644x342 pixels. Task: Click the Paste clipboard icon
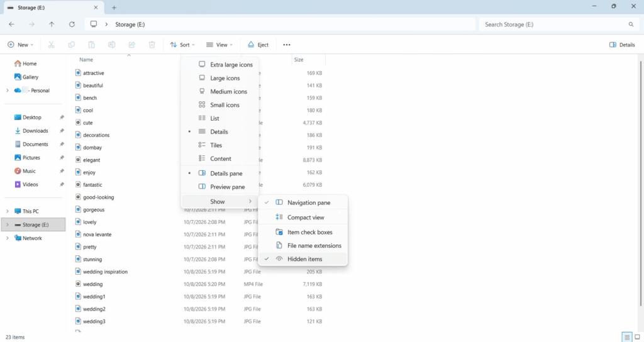(x=92, y=45)
